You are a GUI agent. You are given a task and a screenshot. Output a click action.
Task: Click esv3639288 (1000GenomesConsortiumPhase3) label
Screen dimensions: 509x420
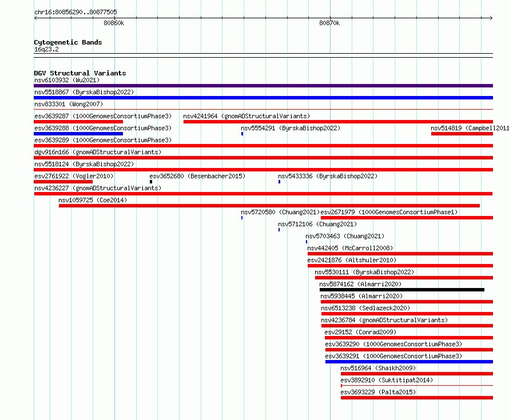point(103,128)
